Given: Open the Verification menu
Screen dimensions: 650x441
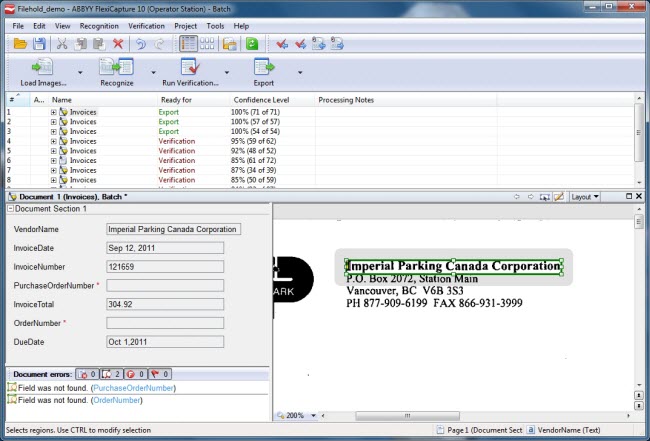Looking at the screenshot, I should (146, 26).
